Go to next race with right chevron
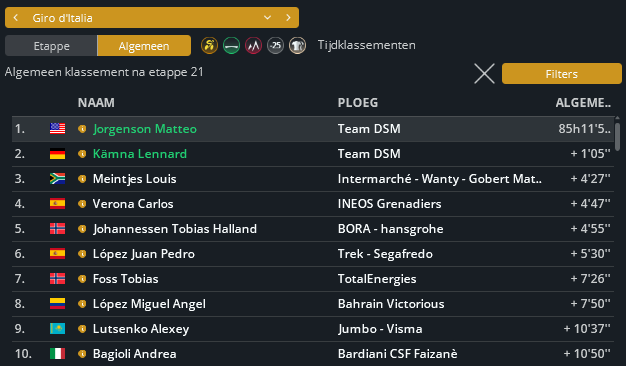The height and width of the screenshot is (366, 626). [x=288, y=18]
